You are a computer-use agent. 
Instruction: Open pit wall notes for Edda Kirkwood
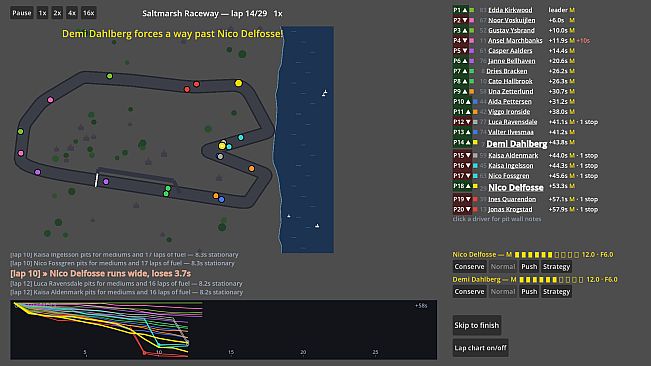(x=510, y=10)
